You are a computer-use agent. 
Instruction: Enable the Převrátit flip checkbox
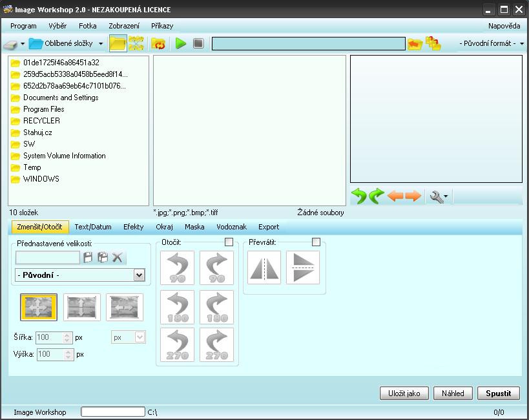point(316,242)
